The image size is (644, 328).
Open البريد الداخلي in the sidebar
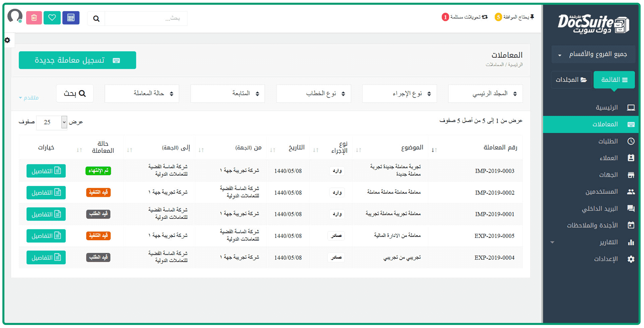pyautogui.click(x=600, y=209)
